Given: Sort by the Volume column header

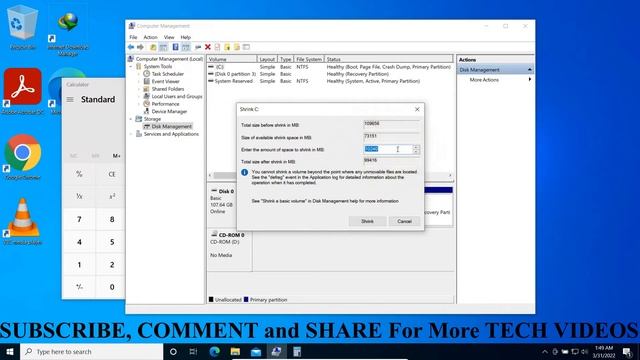Looking at the screenshot, I should click(232, 59).
